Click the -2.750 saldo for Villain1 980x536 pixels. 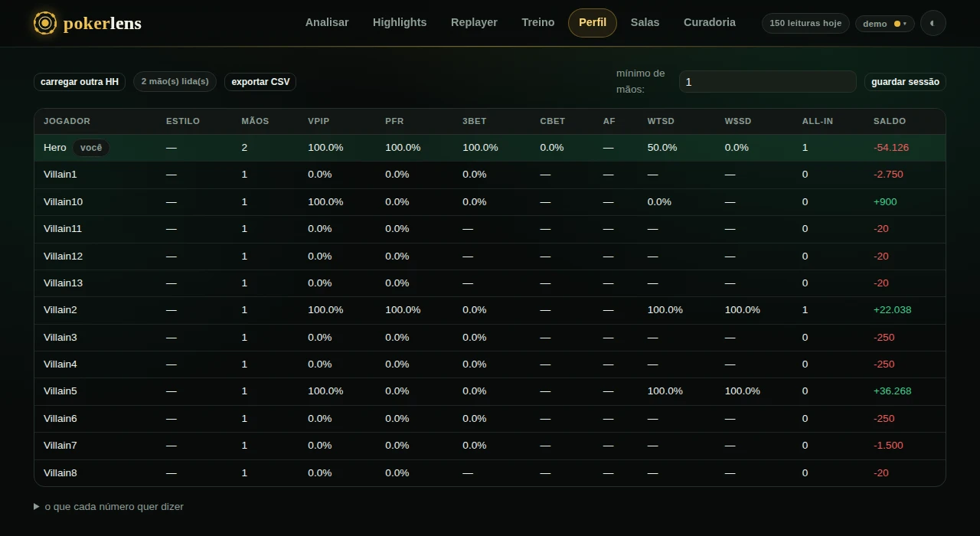click(x=888, y=175)
